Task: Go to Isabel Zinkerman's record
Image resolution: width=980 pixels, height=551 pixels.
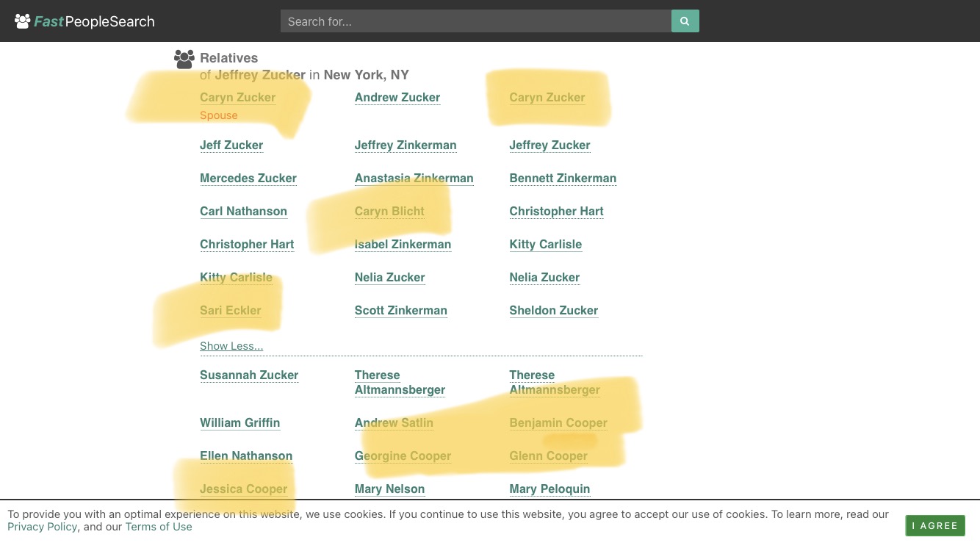Action: [x=403, y=245]
